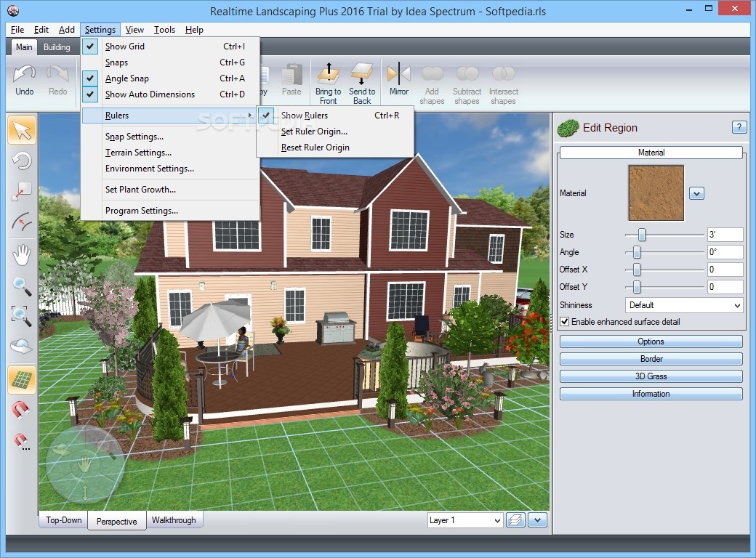Click the Offset X slider handle
756x558 pixels.
coord(637,270)
